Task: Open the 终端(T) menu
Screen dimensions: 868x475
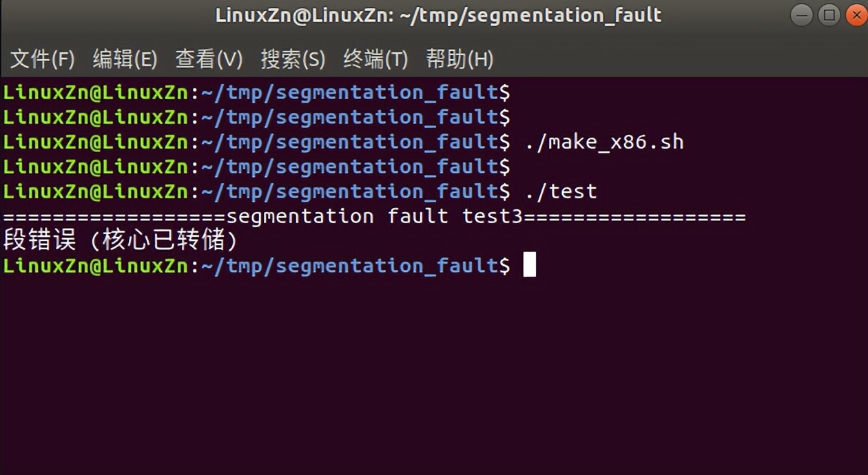Action: point(375,60)
